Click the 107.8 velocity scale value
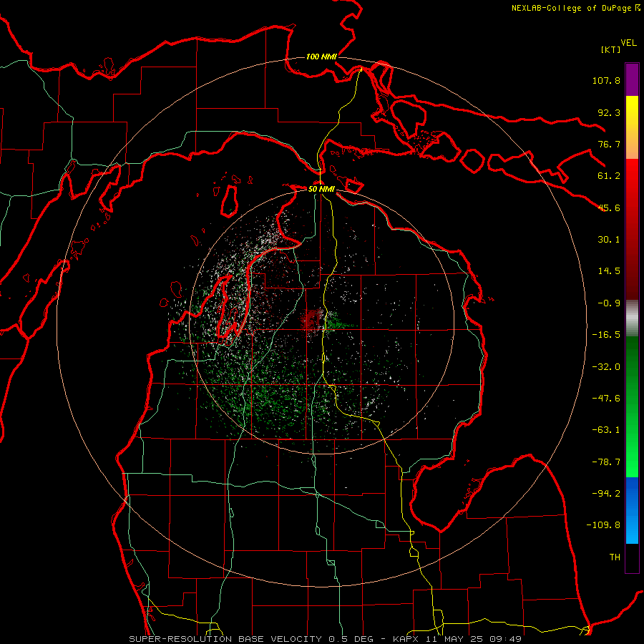644x644 pixels. click(606, 80)
